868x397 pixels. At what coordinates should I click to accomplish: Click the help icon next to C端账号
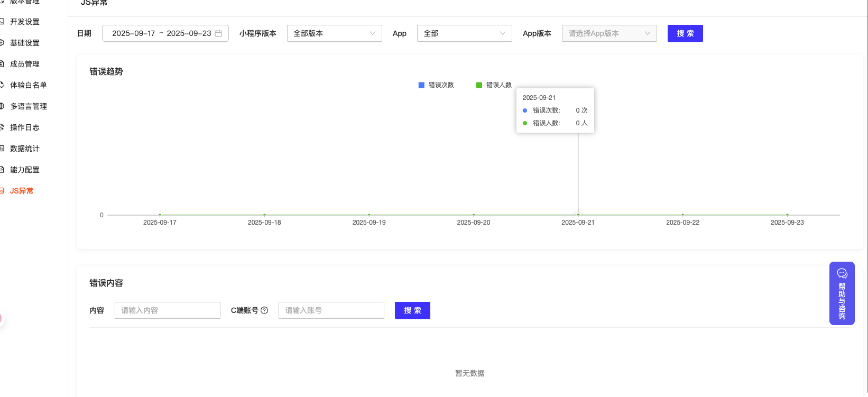coord(264,310)
